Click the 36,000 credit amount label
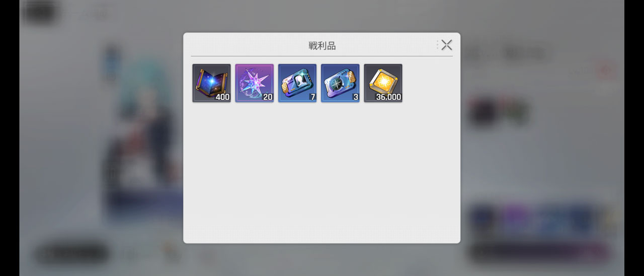 (x=388, y=97)
